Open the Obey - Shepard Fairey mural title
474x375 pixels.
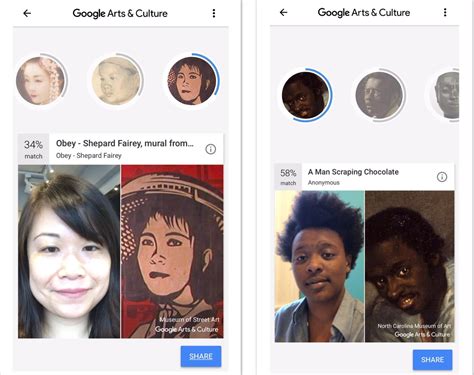coord(125,144)
